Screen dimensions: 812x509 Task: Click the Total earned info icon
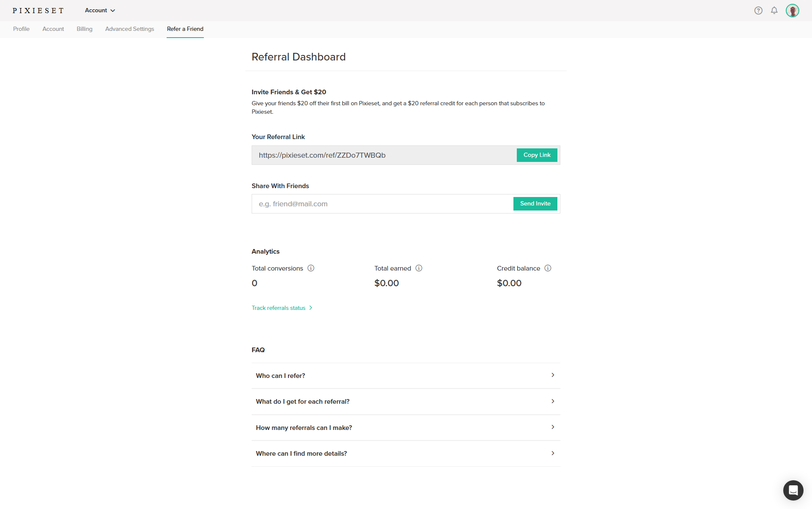pos(419,268)
